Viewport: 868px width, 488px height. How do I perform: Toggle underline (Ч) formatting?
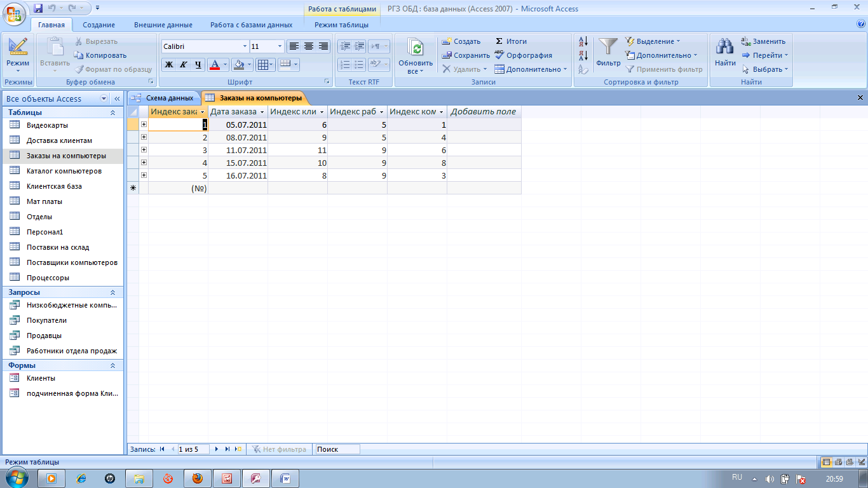198,65
